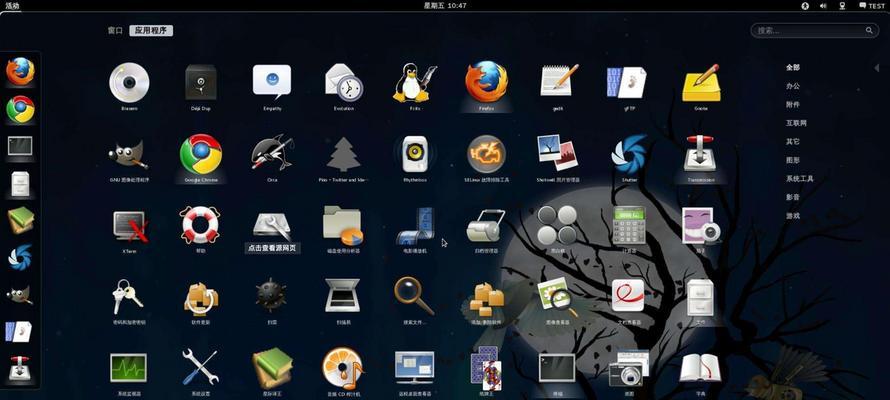Screen dimensions: 890x400
Task: Launch Cheese webcam app
Action: (700, 226)
